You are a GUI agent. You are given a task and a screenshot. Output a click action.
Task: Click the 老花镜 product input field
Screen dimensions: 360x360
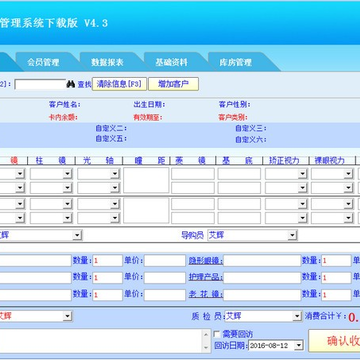[x=262, y=295]
